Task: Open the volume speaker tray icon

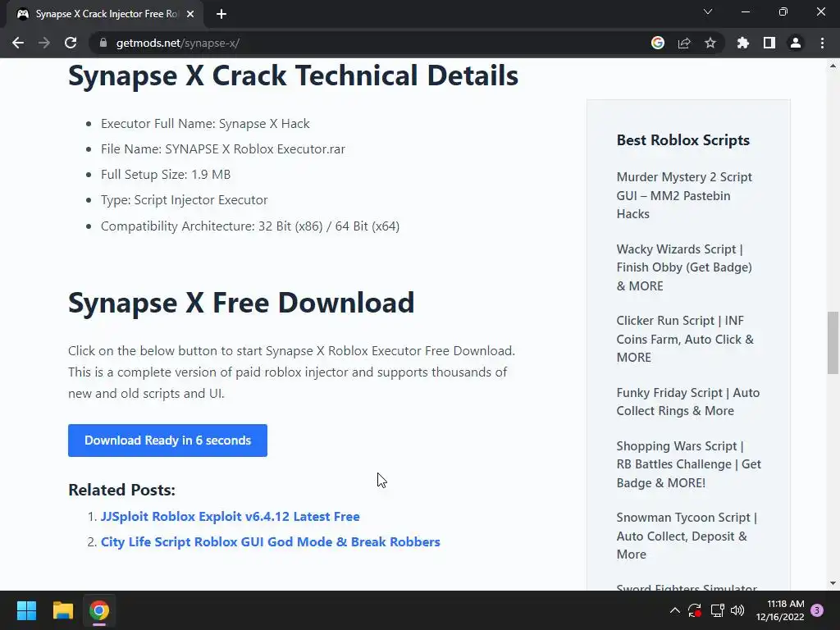Action: point(737,610)
